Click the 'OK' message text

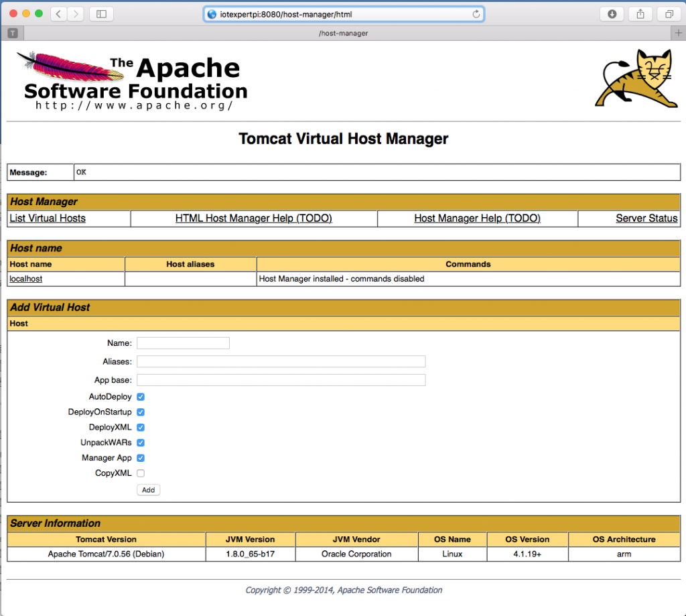pyautogui.click(x=81, y=172)
